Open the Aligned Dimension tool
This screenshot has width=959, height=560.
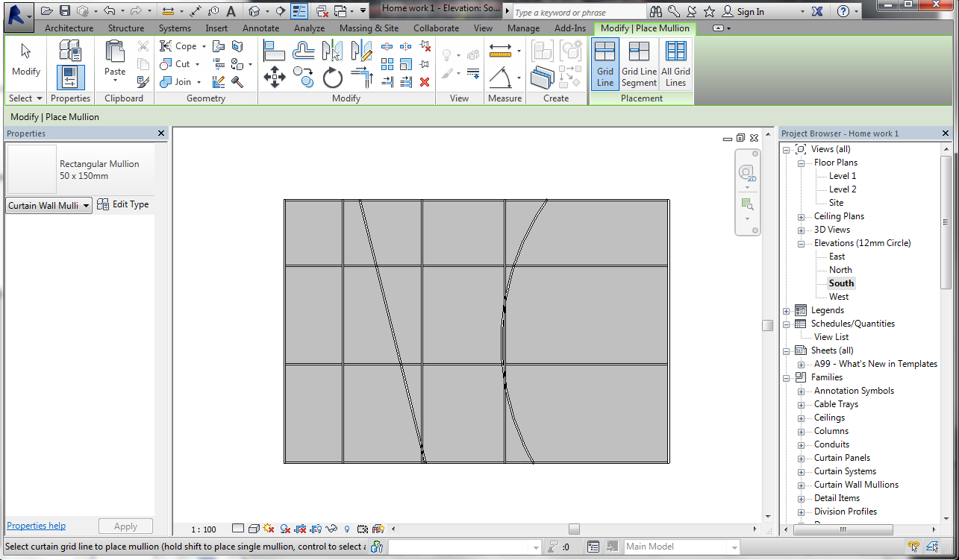[x=499, y=51]
